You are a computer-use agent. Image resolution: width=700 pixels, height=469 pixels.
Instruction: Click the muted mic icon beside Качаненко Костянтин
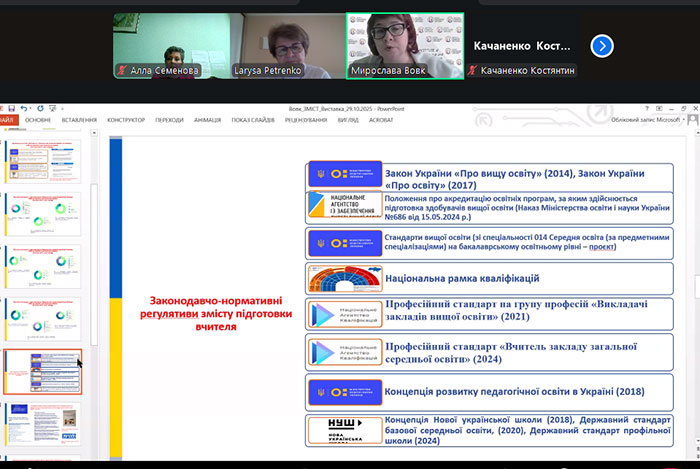(x=471, y=71)
